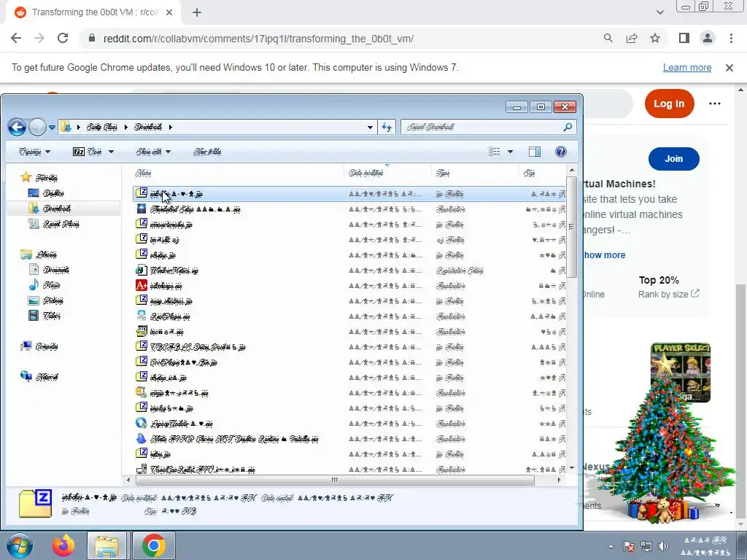747x560 pixels.
Task: Bookmark this page with the star
Action: click(656, 38)
